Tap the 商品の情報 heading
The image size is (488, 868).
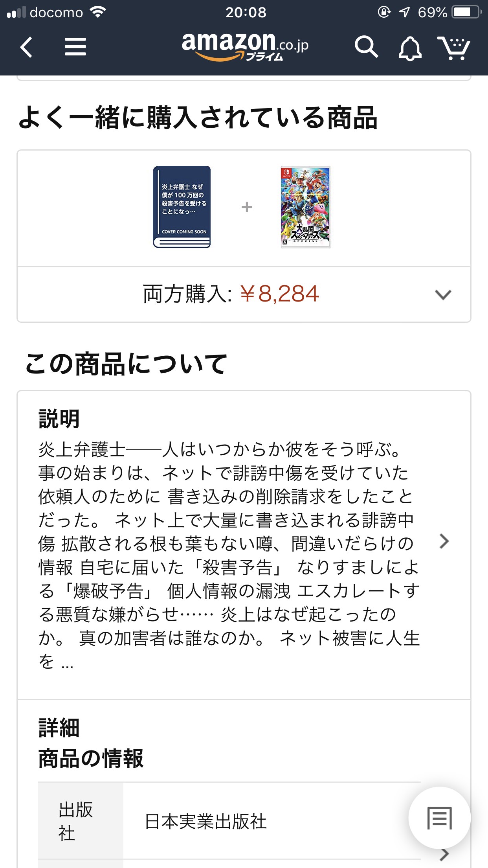click(91, 758)
